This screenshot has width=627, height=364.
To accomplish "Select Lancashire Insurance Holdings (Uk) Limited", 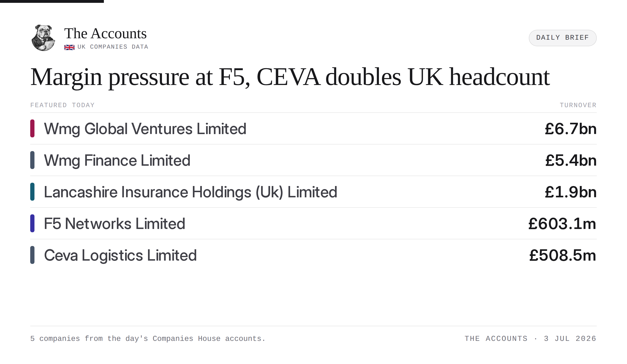I will coord(313,192).
